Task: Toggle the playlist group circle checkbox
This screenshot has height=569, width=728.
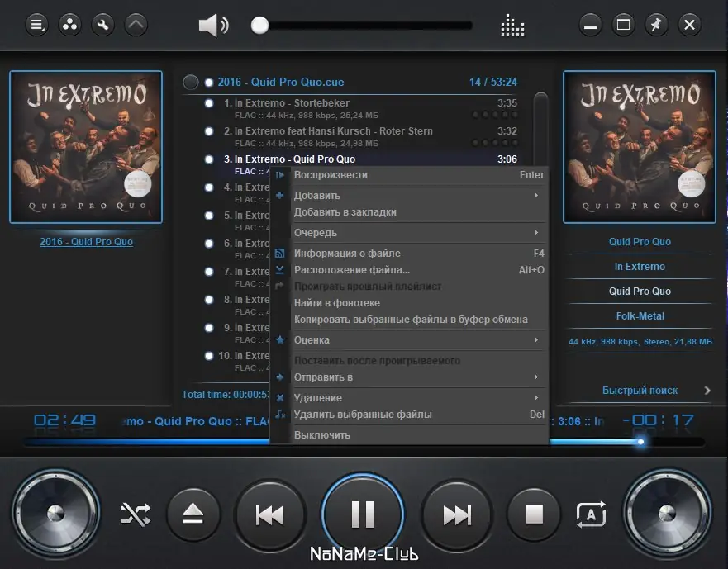Action: coord(190,82)
